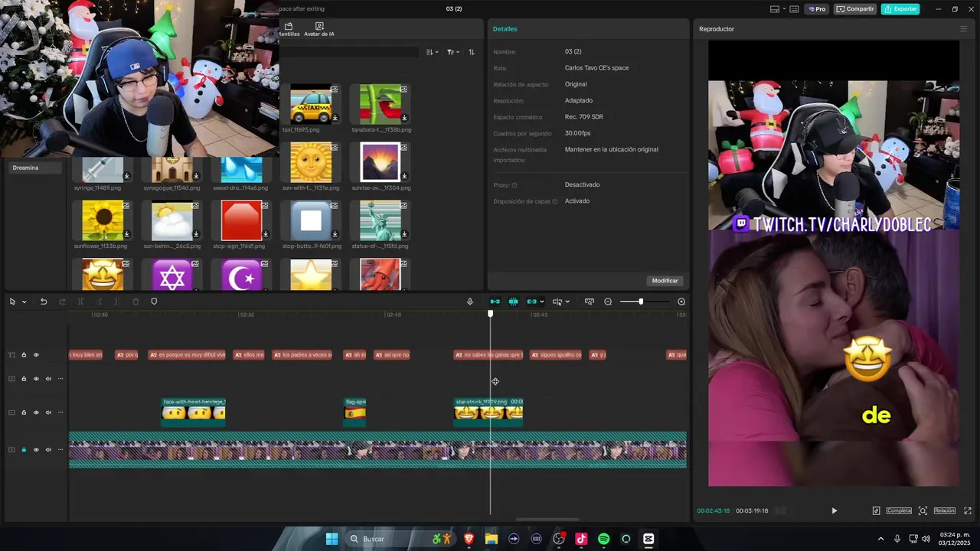
Task: Zoom out the timeline with minus icon
Action: point(608,302)
